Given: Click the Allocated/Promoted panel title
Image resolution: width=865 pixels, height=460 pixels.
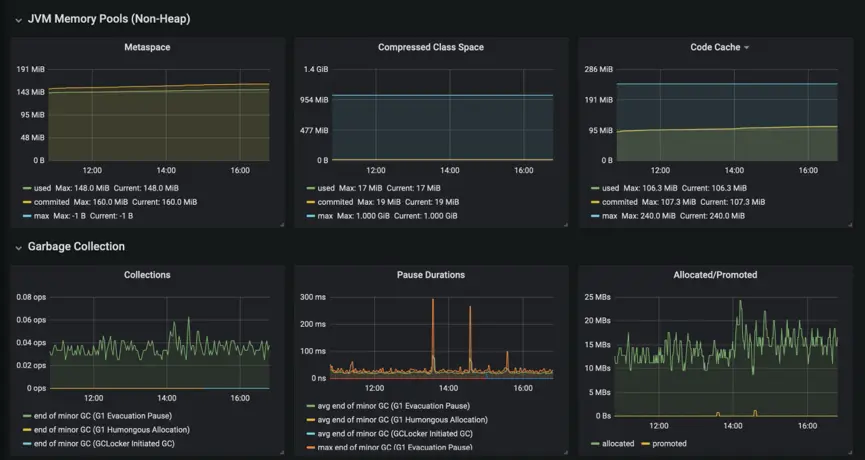Looking at the screenshot, I should click(x=715, y=275).
